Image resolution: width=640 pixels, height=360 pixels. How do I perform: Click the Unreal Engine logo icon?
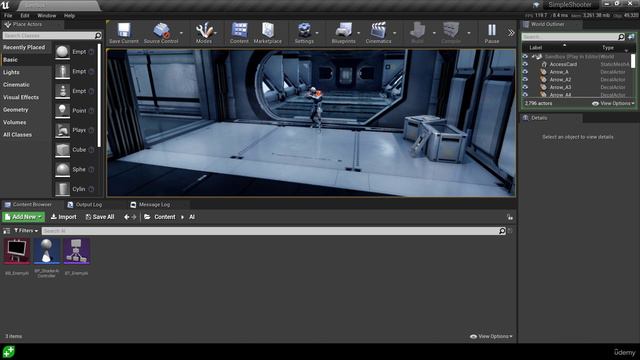5,5
